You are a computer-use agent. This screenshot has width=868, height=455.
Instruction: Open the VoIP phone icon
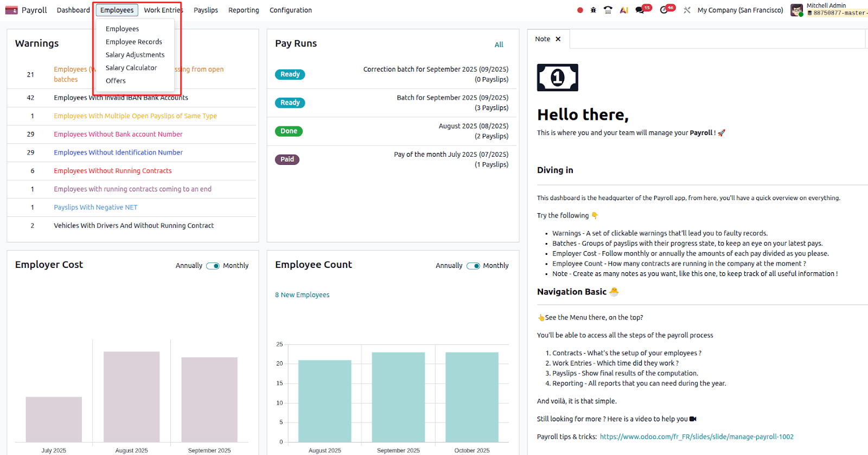click(608, 10)
